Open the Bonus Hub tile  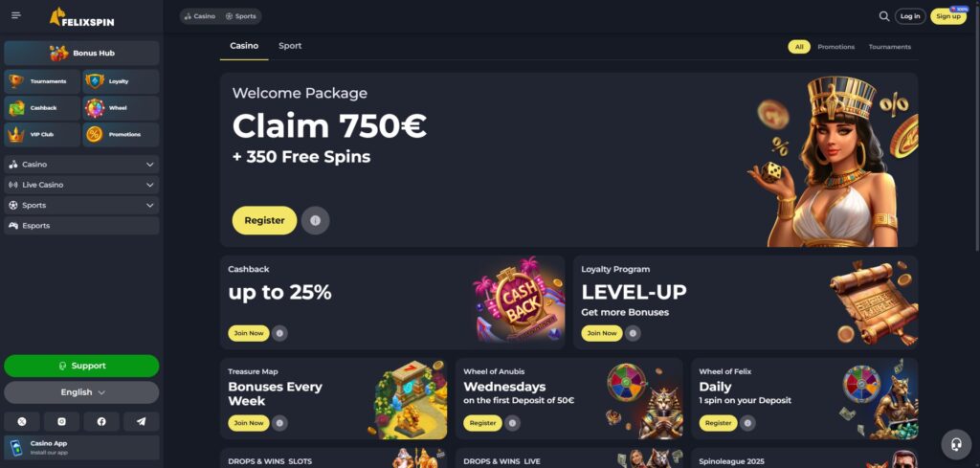pos(81,53)
